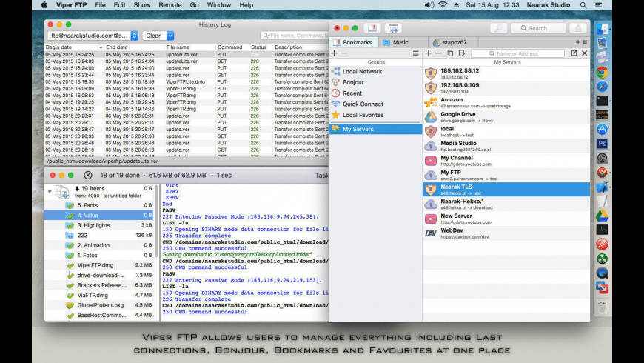The width and height of the screenshot is (644, 363).
Task: Select the Naarak-Hekko.1 server
Action: click(506, 204)
